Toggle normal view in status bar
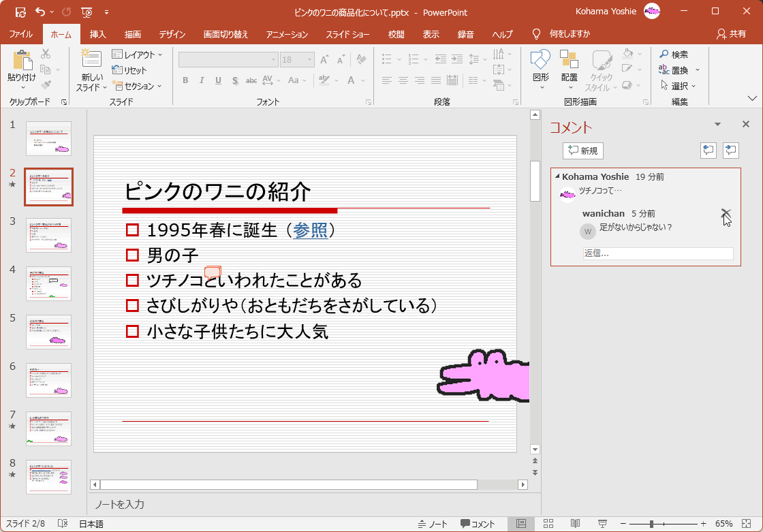Viewport: 763px width, 532px height. pyautogui.click(x=521, y=524)
